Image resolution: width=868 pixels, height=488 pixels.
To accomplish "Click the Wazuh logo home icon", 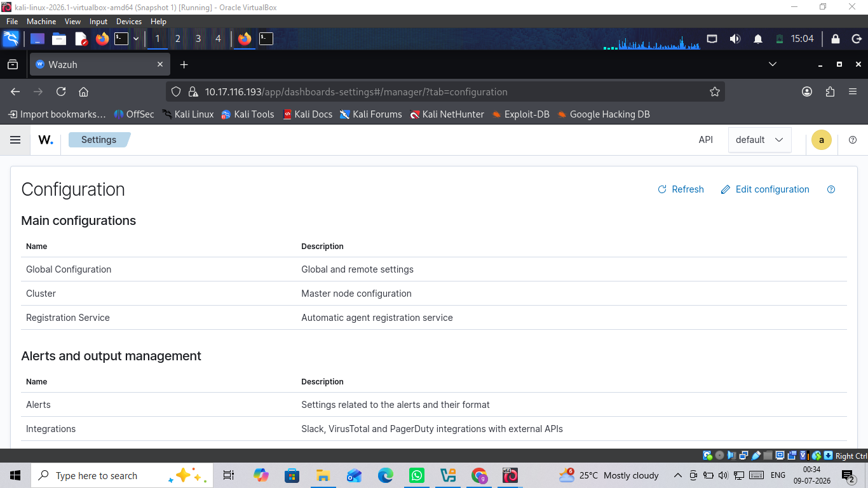I will click(x=46, y=140).
